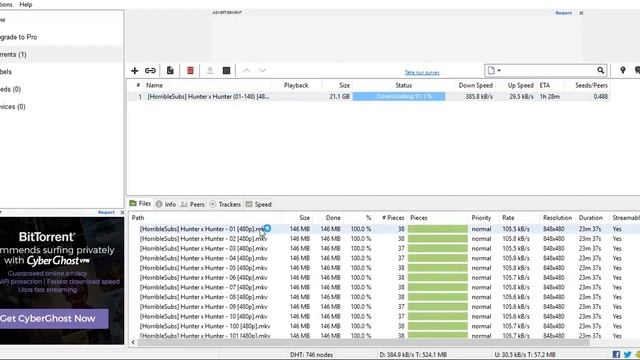The height and width of the screenshot is (360, 640).
Task: Click the Move Down Queue arrow
Action: [x=262, y=71]
